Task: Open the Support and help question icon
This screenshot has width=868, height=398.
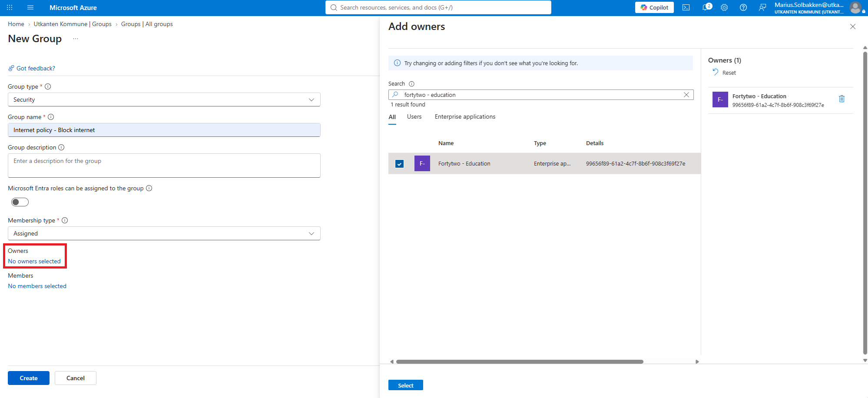Action: pos(743,7)
